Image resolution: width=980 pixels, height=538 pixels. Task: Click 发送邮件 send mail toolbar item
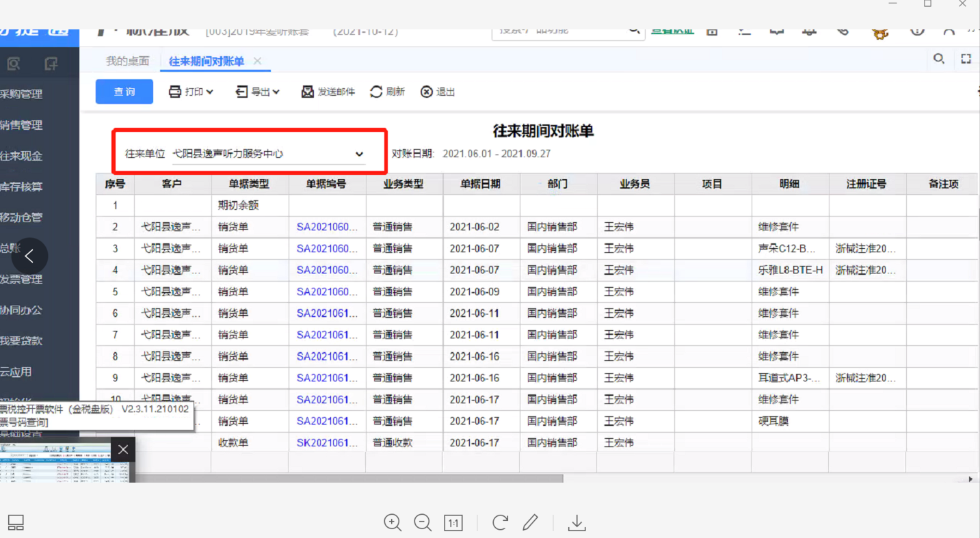328,92
